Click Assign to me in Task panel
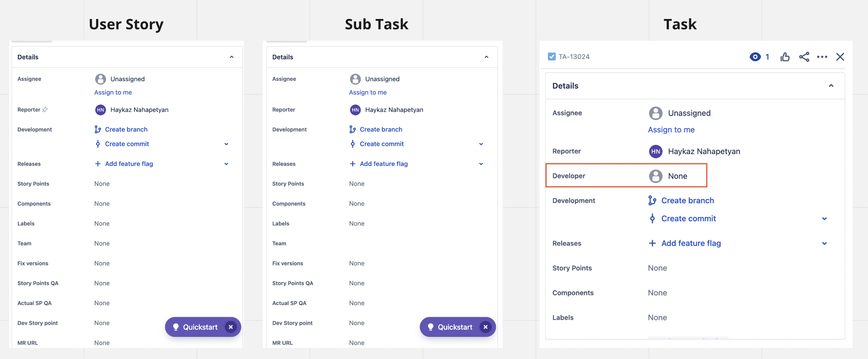The image size is (868, 359). click(x=671, y=130)
